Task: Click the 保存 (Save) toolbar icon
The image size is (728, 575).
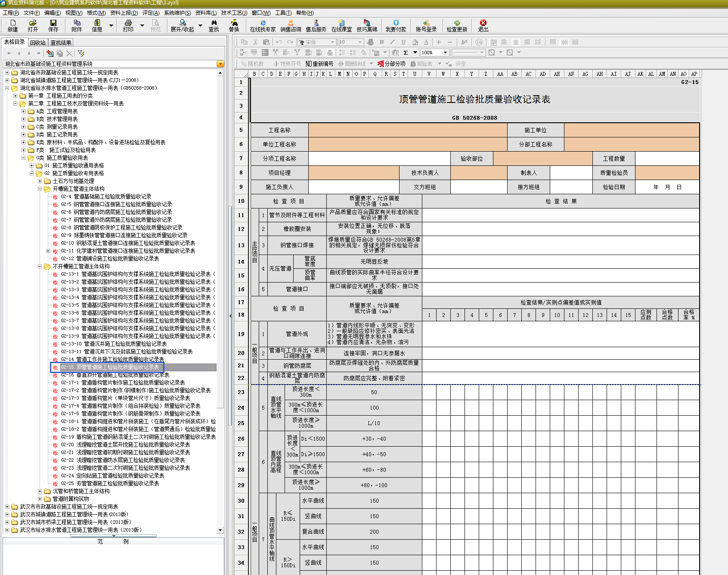Action: click(x=53, y=25)
